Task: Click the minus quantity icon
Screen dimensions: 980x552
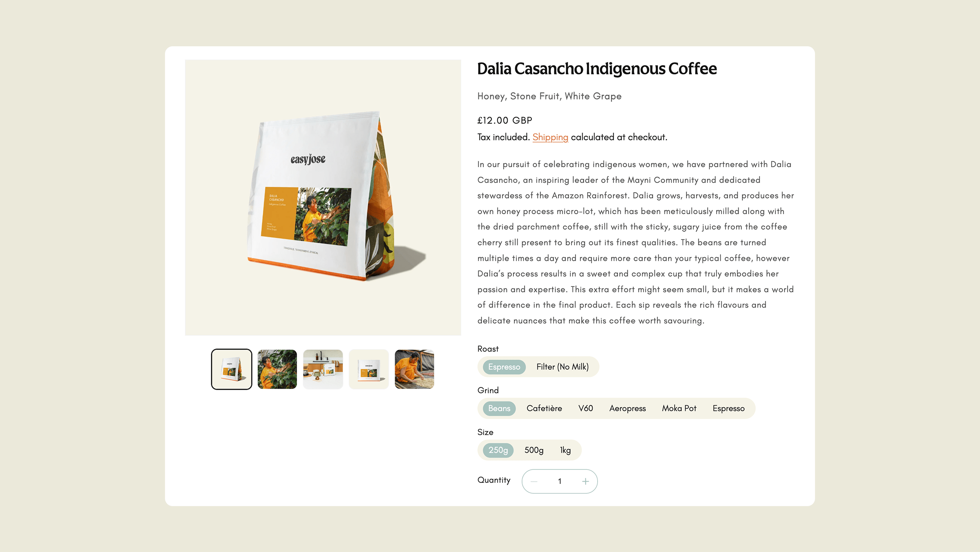Action: click(x=534, y=481)
